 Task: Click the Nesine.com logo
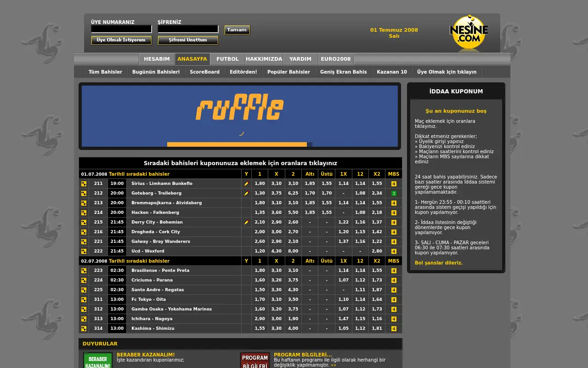[469, 32]
